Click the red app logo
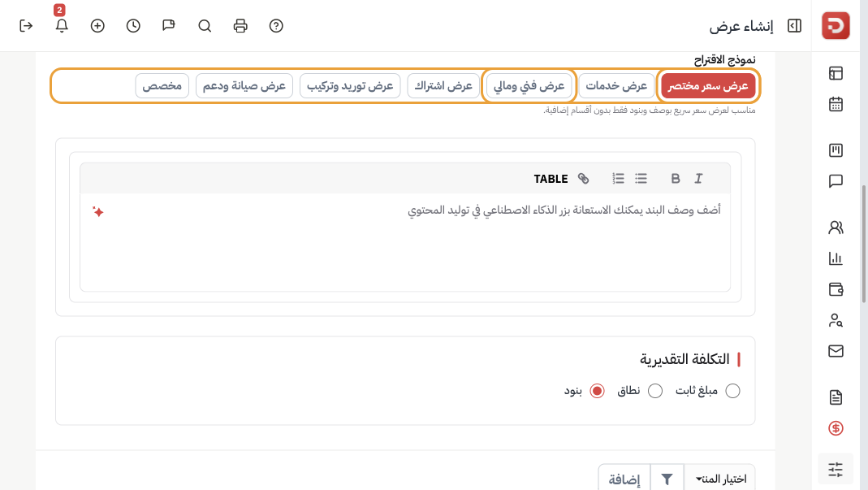Screen dimensions: 868x490 pyautogui.click(x=836, y=25)
